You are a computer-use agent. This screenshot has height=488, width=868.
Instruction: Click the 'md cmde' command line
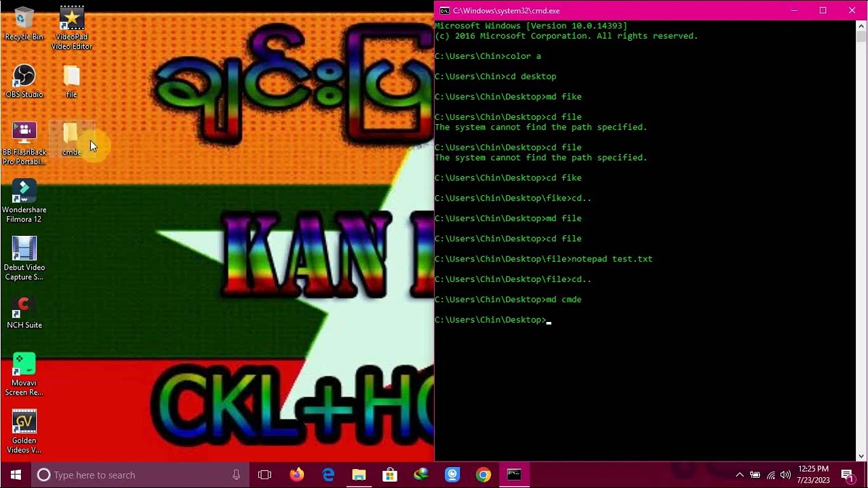pos(508,300)
